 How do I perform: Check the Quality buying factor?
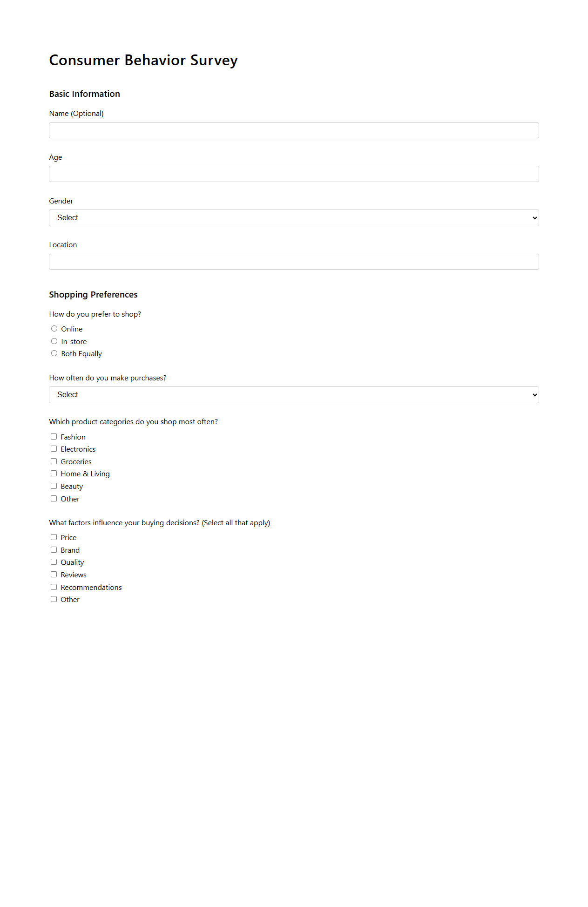point(54,562)
